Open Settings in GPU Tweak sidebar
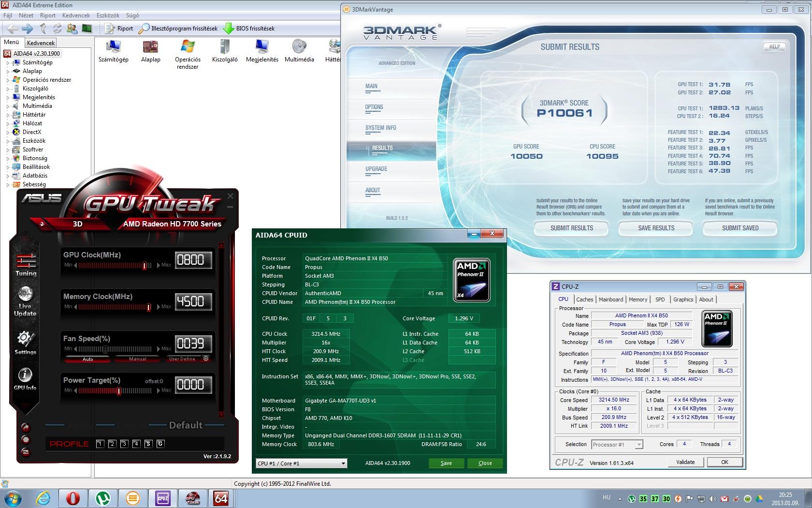This screenshot has height=508, width=812. tap(25, 343)
